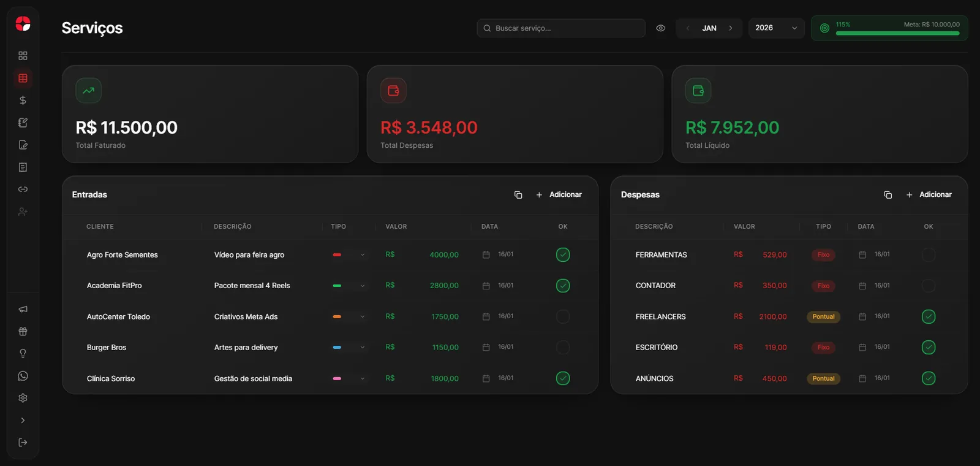Add a new entry in Entradas
The image size is (980, 466).
(x=559, y=194)
